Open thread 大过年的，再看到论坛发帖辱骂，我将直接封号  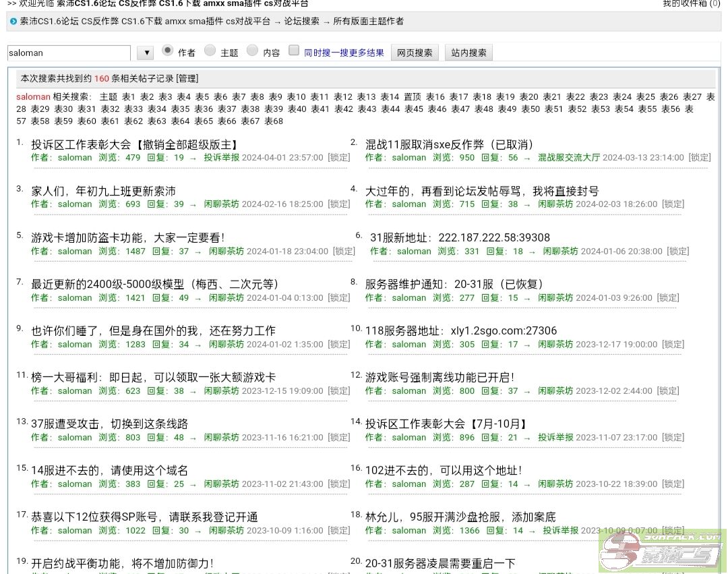coord(482,191)
